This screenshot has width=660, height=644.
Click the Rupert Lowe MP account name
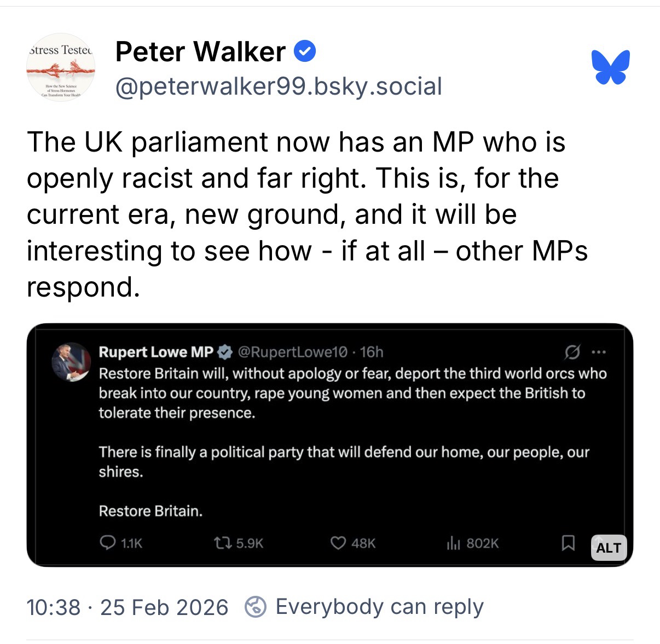(156, 352)
